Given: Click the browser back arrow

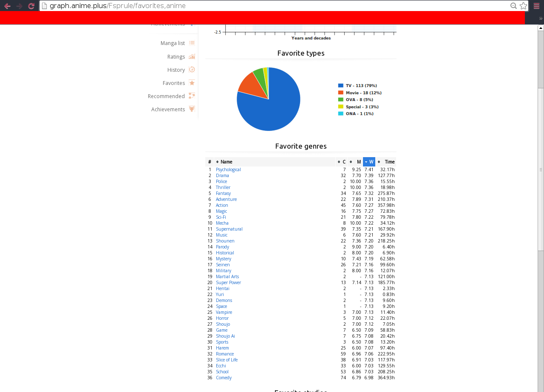Looking at the screenshot, I should point(7,6).
